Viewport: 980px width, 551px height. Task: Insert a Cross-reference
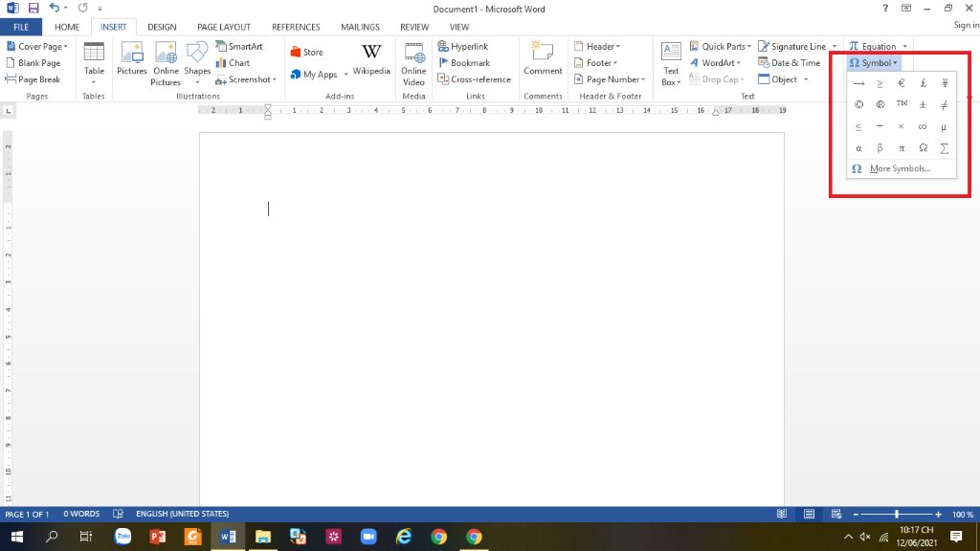[475, 79]
